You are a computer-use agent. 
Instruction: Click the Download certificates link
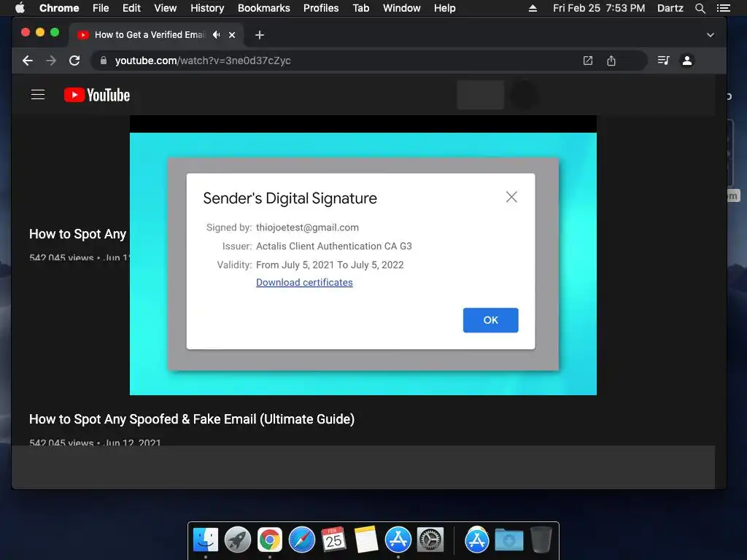(304, 282)
